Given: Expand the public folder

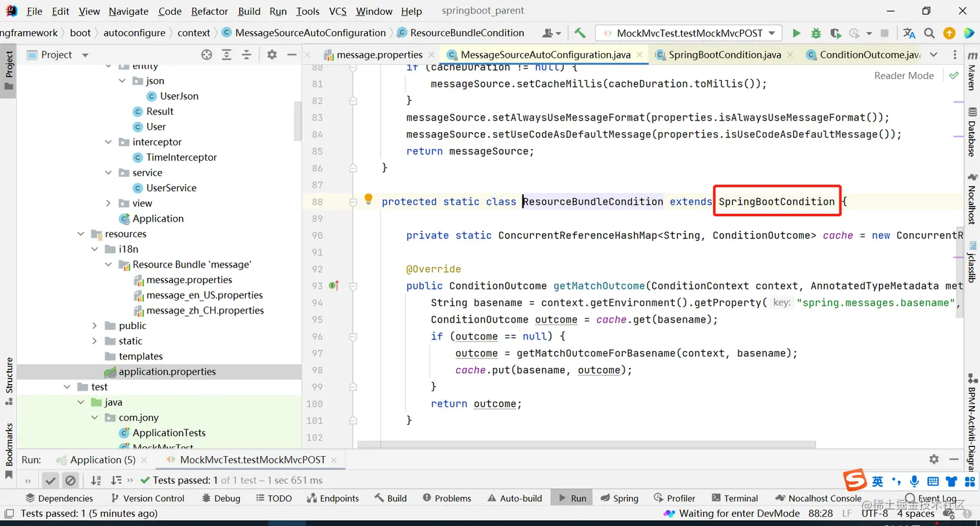Looking at the screenshot, I should point(95,326).
